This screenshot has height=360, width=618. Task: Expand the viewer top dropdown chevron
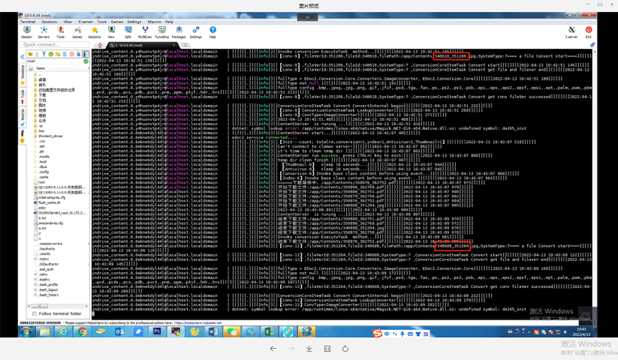(307, 17)
